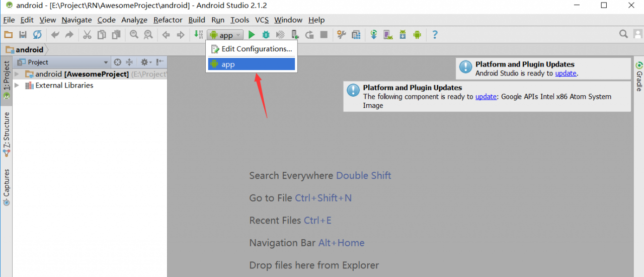
Task: Click Collapse All icon in Project panel
Action: [129, 62]
